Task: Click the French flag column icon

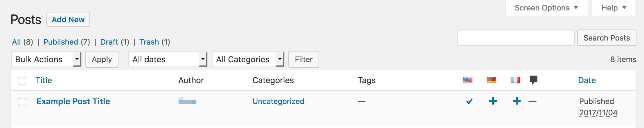Action: tap(515, 80)
